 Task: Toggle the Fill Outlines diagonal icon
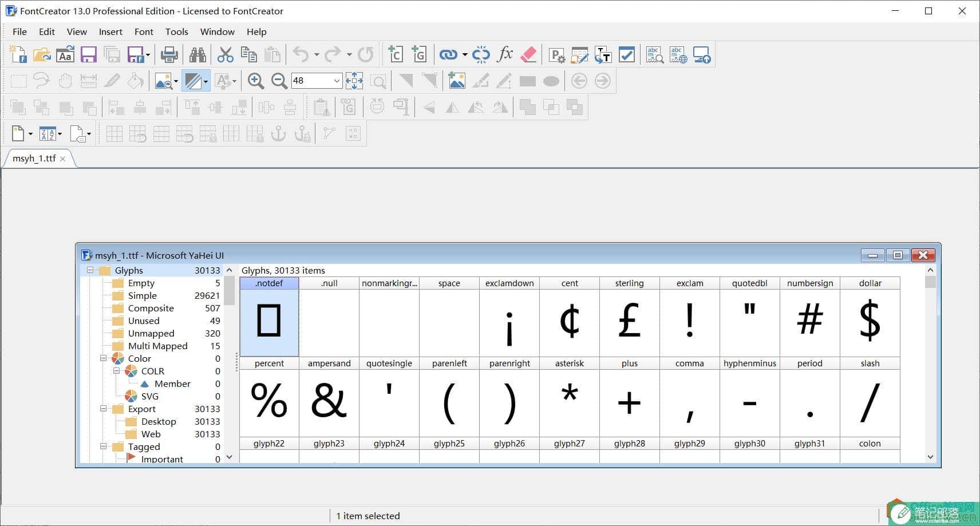193,81
